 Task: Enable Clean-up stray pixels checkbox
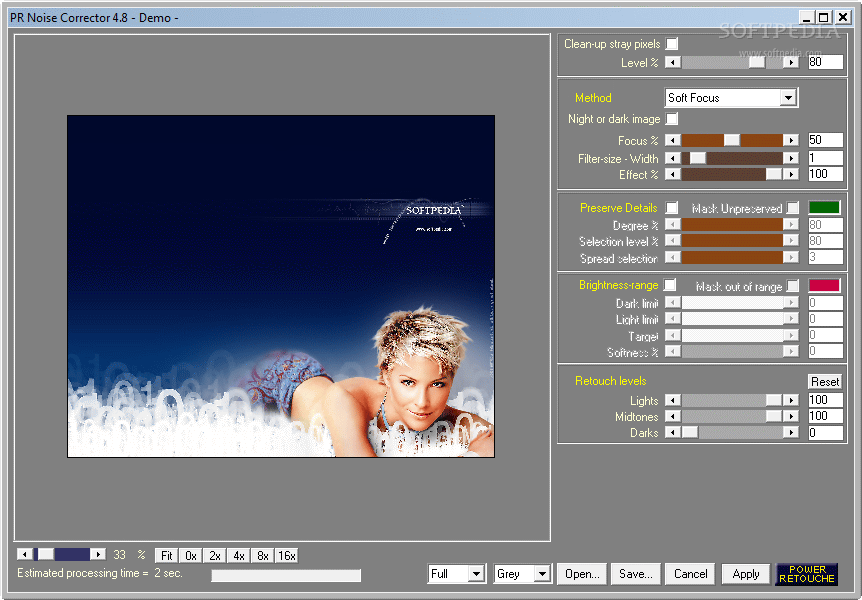pyautogui.click(x=672, y=43)
